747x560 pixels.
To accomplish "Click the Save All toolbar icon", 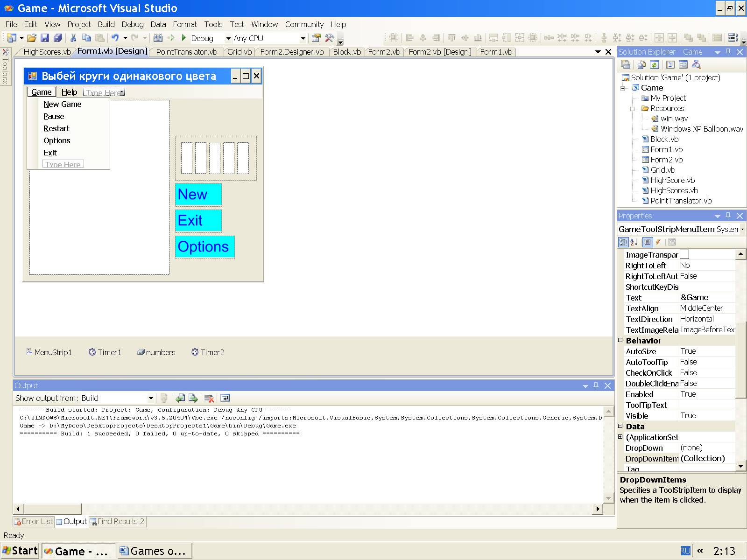I will click(58, 38).
